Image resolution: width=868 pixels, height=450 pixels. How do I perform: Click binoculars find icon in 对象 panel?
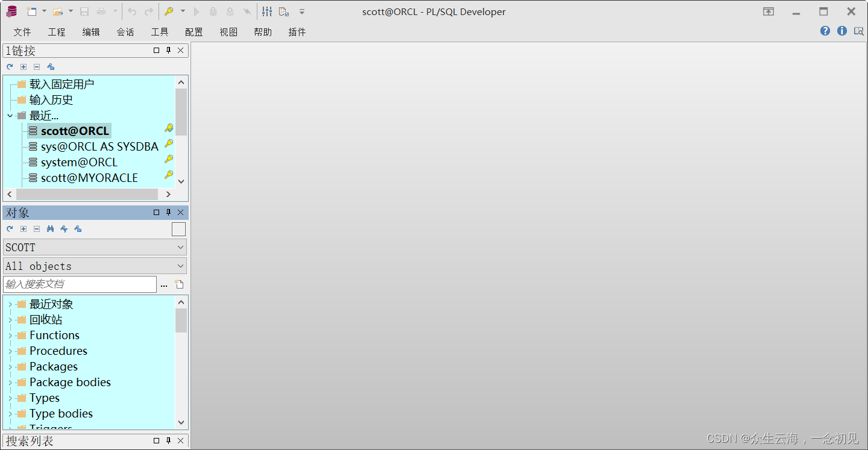click(51, 229)
